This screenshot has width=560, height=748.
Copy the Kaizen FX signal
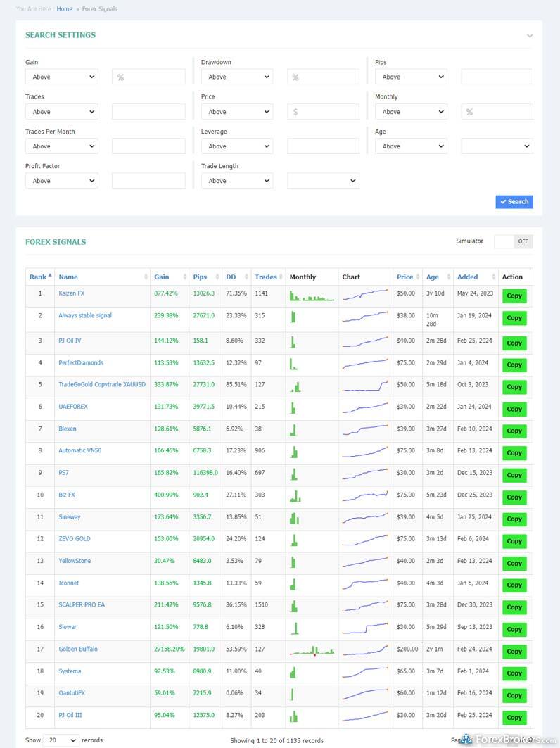tap(514, 296)
